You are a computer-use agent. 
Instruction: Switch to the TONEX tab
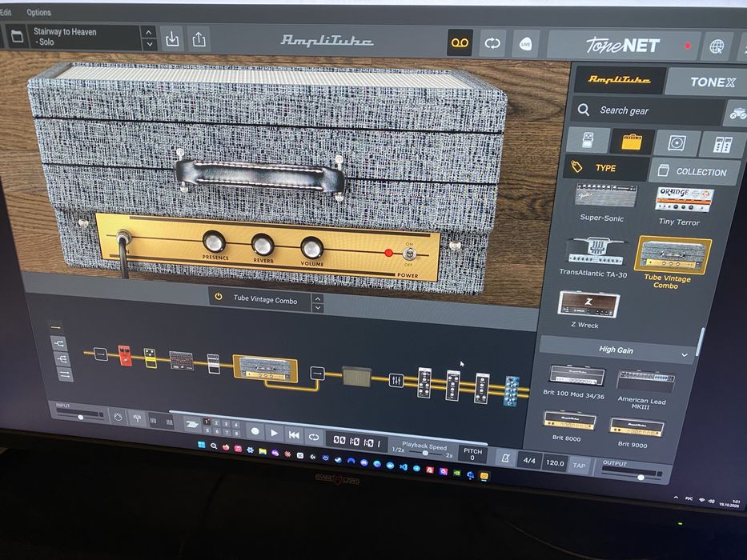click(x=712, y=82)
